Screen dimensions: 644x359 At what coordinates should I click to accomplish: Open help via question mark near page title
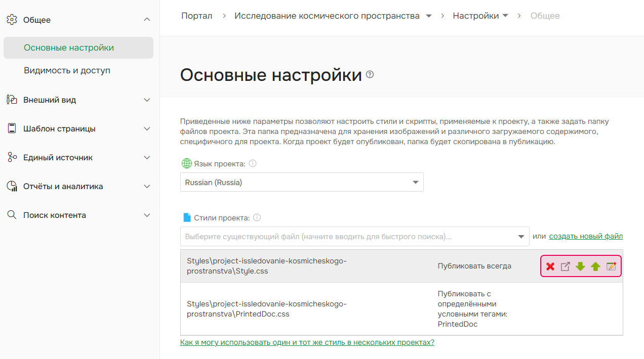369,74
